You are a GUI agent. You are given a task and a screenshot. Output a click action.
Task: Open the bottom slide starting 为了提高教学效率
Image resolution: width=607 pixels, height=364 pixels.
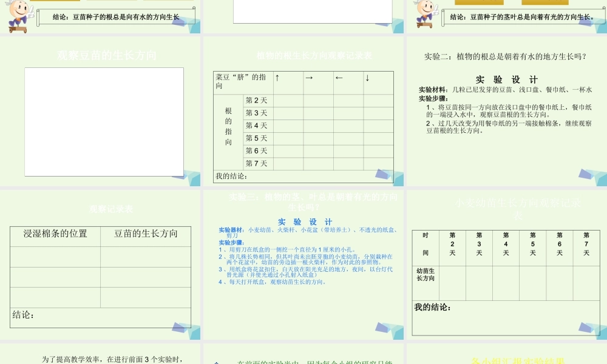[x=100, y=354]
